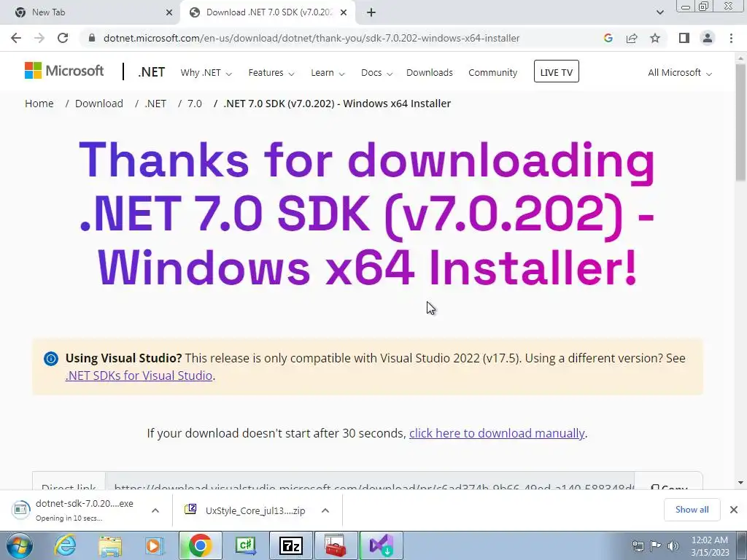Viewport: 747px width, 560px height.
Task: Expand the All Microsoft menu
Action: [679, 72]
